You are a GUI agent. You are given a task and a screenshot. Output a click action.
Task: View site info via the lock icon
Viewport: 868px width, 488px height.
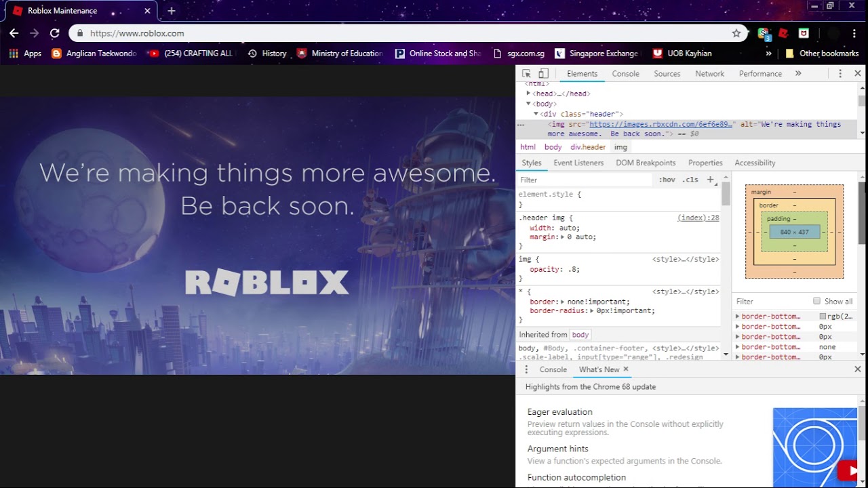pyautogui.click(x=80, y=33)
